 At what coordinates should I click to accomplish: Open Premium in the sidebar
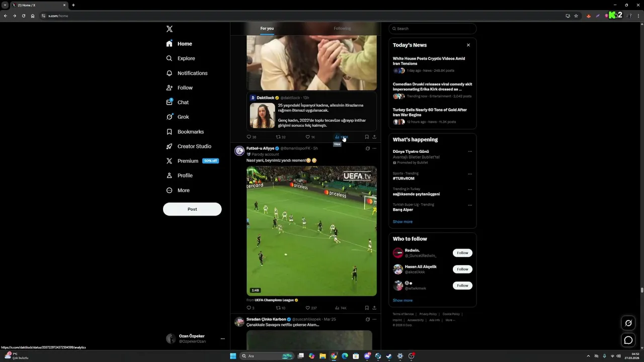coord(192,161)
